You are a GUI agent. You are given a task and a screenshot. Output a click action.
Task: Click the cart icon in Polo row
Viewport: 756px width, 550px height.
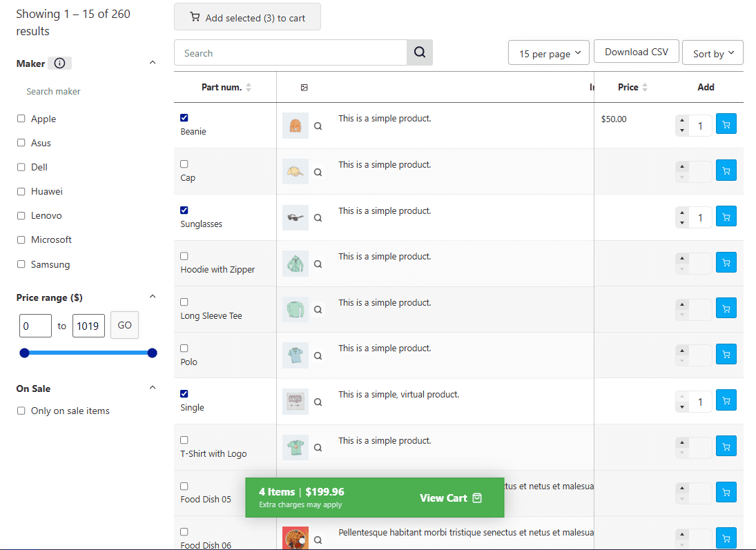point(726,354)
